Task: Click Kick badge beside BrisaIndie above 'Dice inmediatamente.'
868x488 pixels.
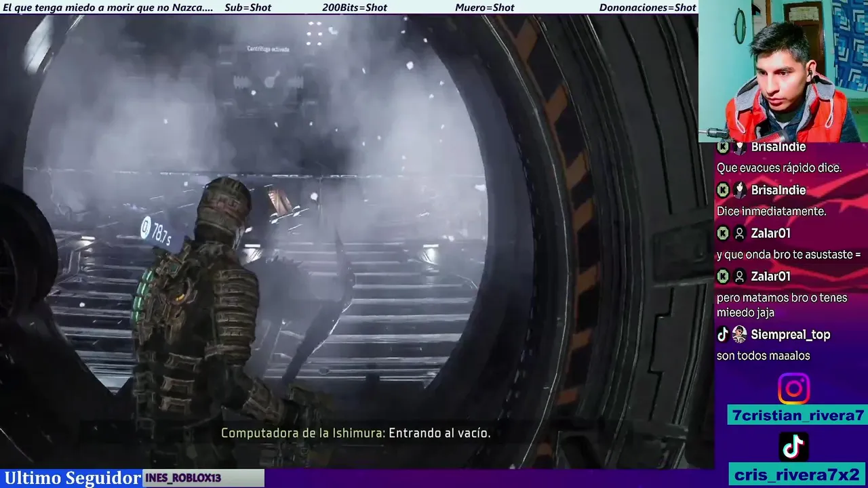Action: click(x=723, y=190)
